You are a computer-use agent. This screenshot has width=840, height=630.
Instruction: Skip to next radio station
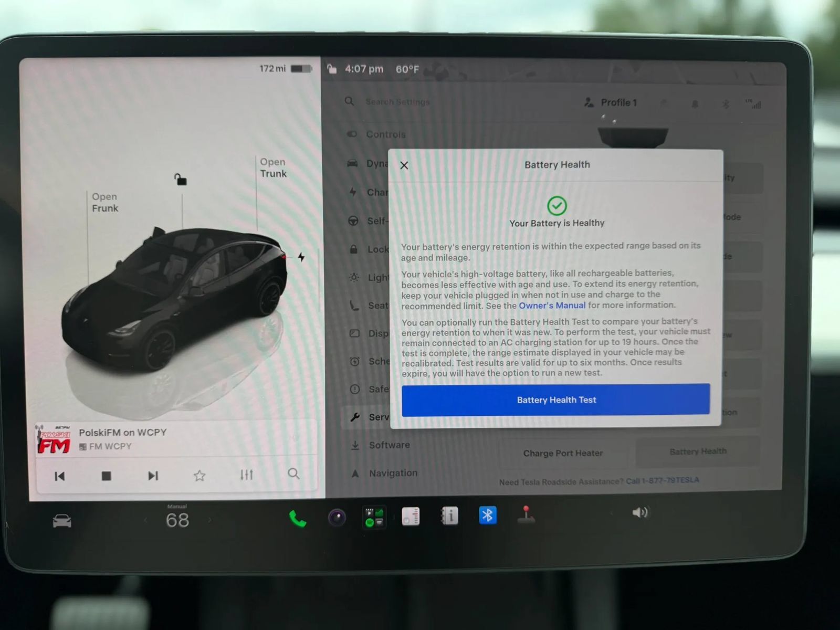point(153,476)
